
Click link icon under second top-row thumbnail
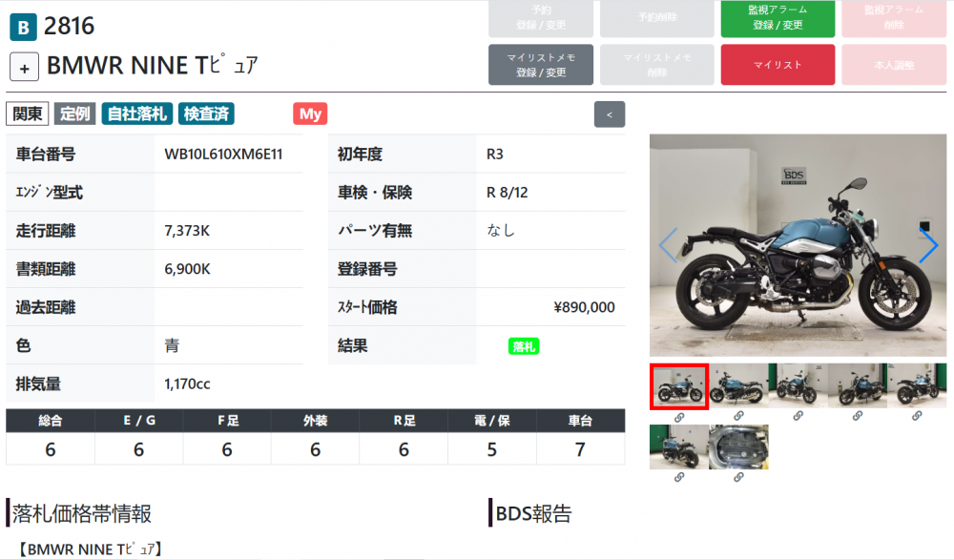[x=738, y=416]
